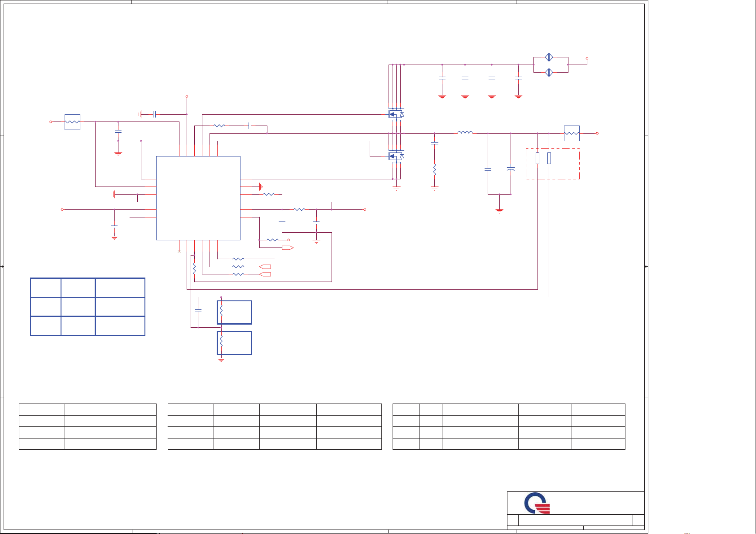Select the large central IC block
This screenshot has height=534, width=756.
[198, 198]
